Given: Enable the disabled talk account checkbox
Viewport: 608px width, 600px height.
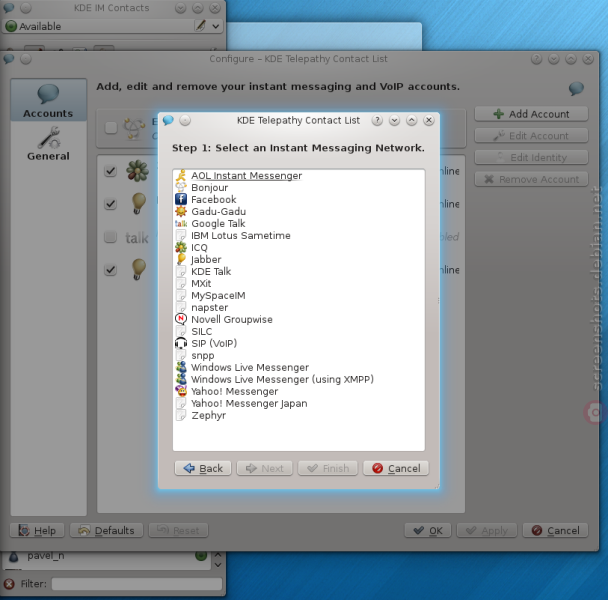Looking at the screenshot, I should click(111, 237).
